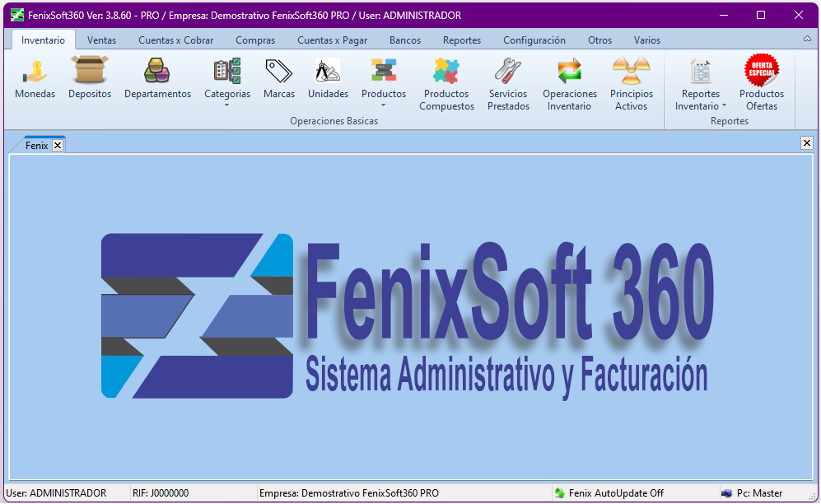Select the Inventario ribbon tab
The image size is (821, 504).
point(43,40)
